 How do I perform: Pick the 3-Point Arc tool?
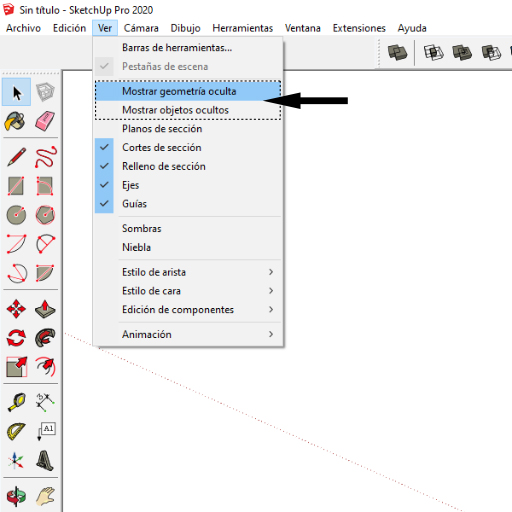click(x=16, y=273)
